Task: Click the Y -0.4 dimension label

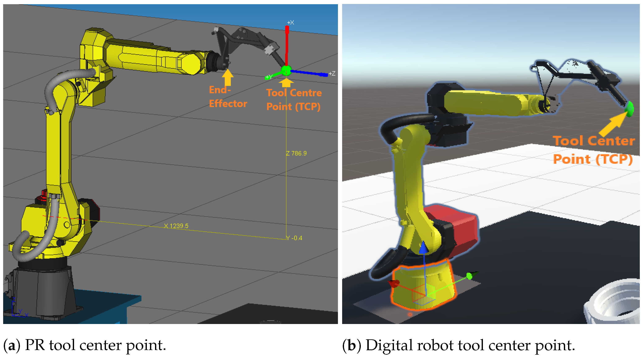Action: (294, 238)
